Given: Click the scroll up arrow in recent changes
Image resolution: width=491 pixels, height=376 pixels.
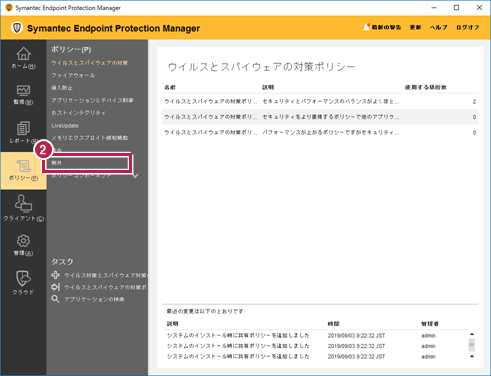Looking at the screenshot, I should click(472, 334).
